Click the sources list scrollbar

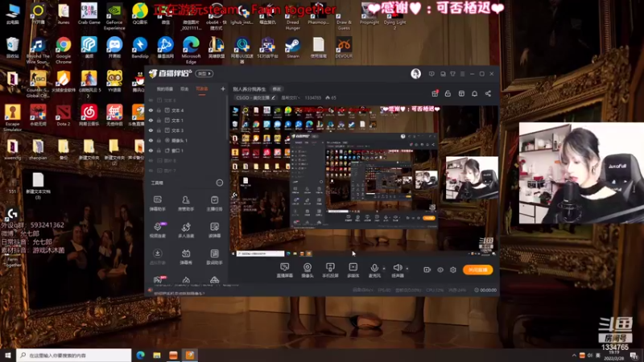227,119
